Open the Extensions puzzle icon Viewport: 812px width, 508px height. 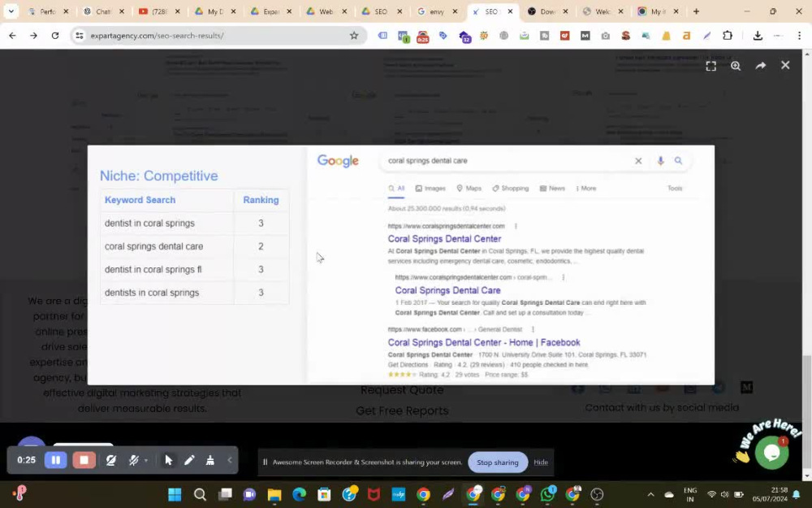727,35
